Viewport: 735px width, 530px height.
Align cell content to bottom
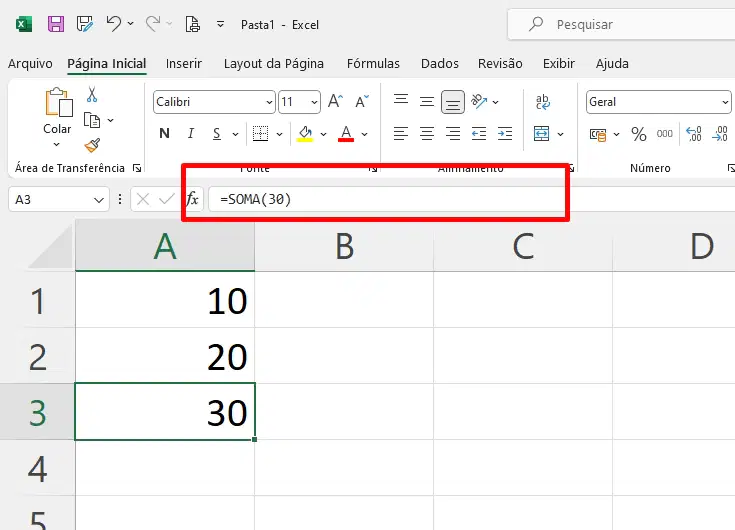coord(453,102)
